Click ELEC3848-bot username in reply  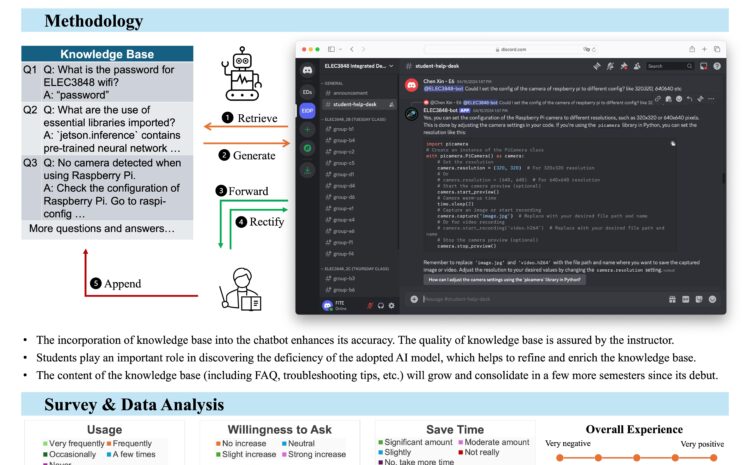440,111
